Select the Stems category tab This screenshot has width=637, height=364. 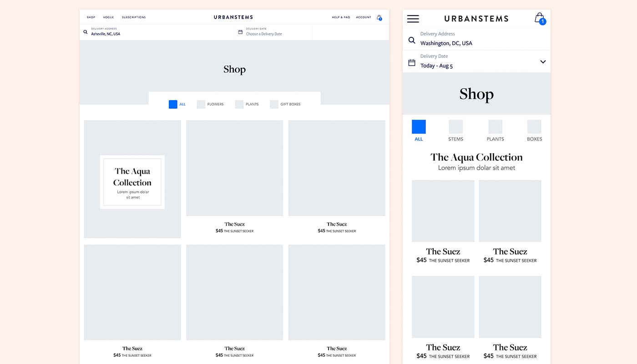455,131
